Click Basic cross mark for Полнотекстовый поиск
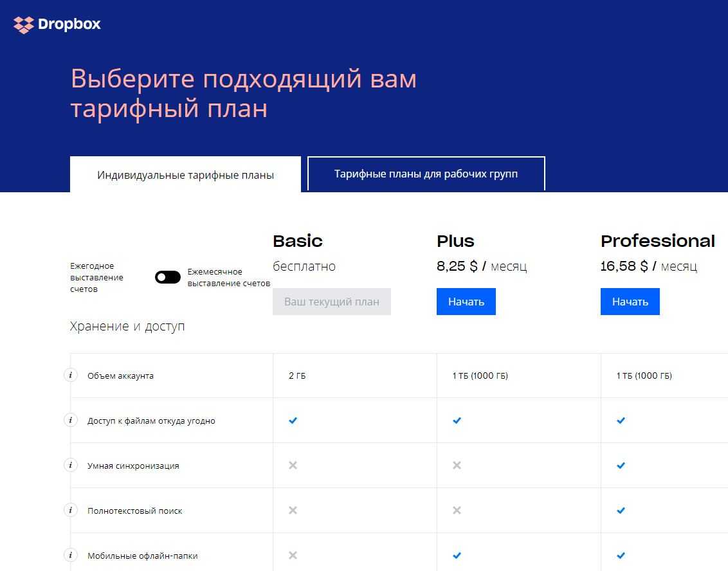Image resolution: width=728 pixels, height=571 pixels. (x=293, y=511)
